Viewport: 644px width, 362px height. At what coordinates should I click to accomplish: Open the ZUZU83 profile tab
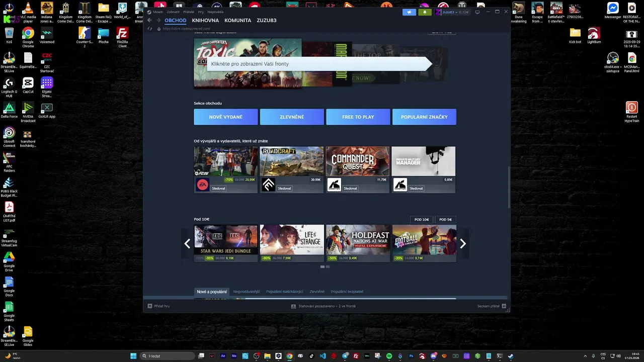(266, 21)
